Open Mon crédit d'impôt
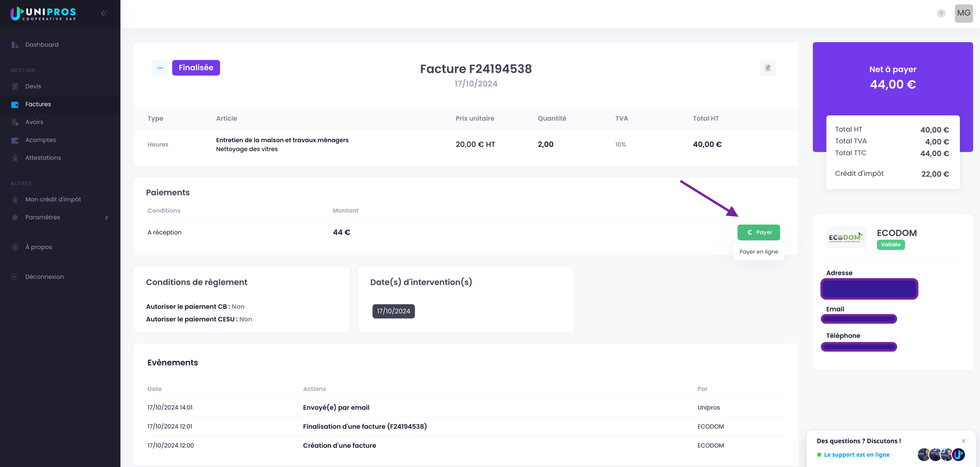 (x=53, y=200)
